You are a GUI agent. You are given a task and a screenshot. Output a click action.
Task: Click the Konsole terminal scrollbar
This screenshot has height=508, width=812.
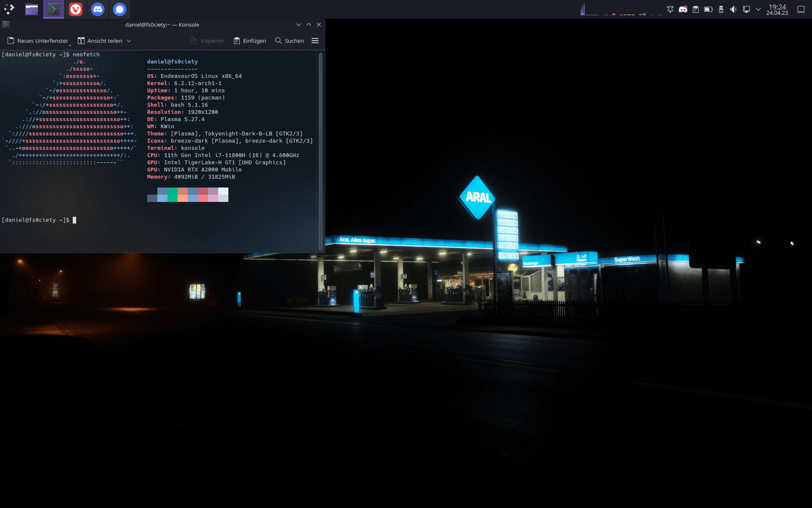coord(321,152)
